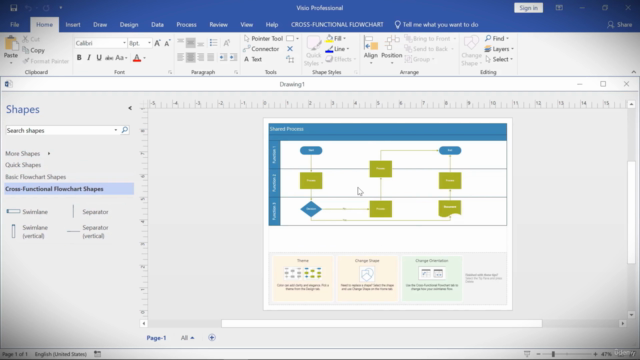Screen dimensions: 640x360
Task: Click Tell me what you want to do
Action: 436,24
